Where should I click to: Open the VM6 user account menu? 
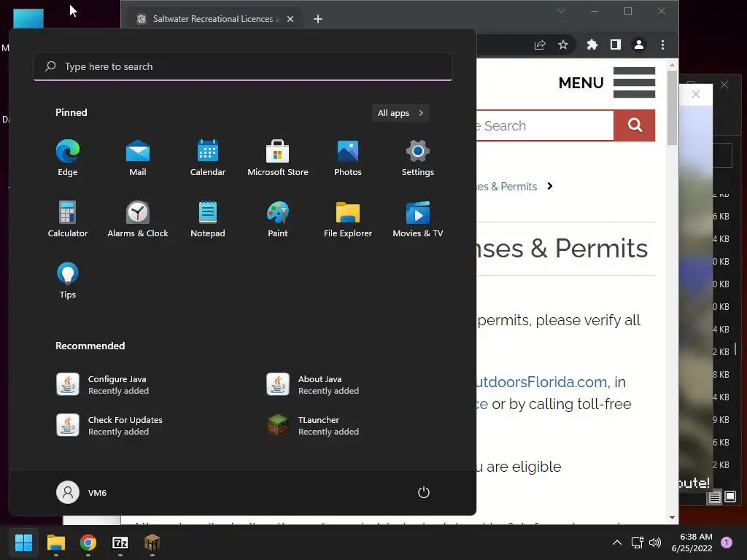82,492
